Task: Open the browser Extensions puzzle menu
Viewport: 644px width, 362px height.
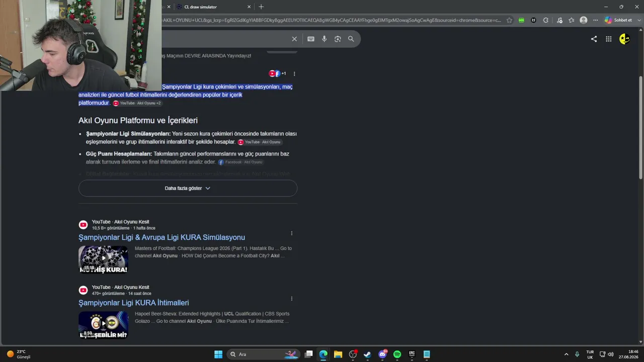Action: [546, 20]
